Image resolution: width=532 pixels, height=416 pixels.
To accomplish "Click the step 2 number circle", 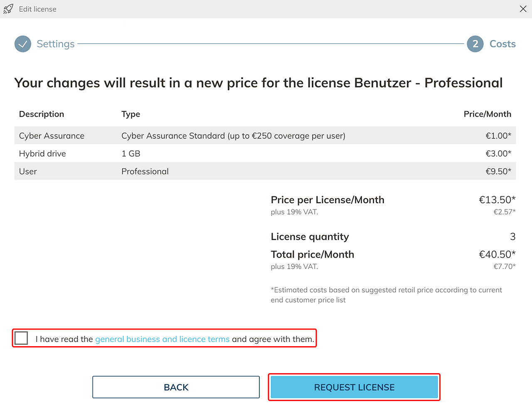I will coord(475,44).
